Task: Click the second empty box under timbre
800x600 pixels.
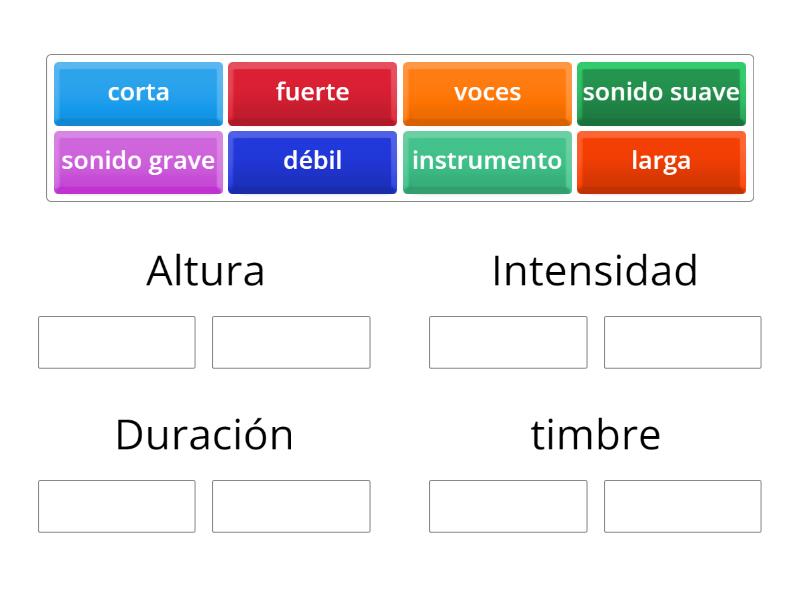Action: click(683, 507)
